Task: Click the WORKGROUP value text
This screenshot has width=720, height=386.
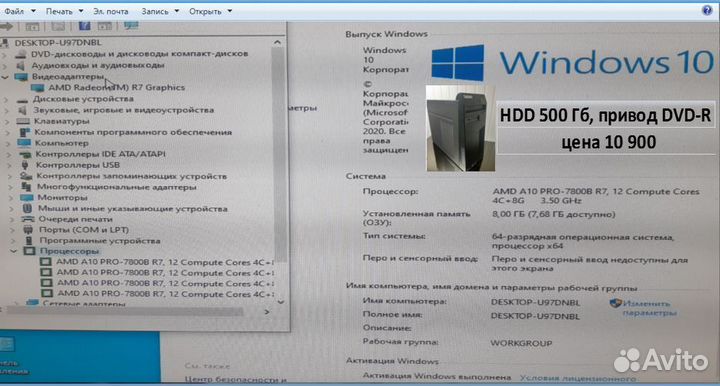Action: tap(521, 343)
